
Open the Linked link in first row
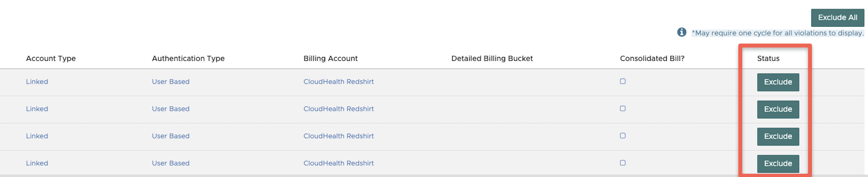click(x=37, y=82)
